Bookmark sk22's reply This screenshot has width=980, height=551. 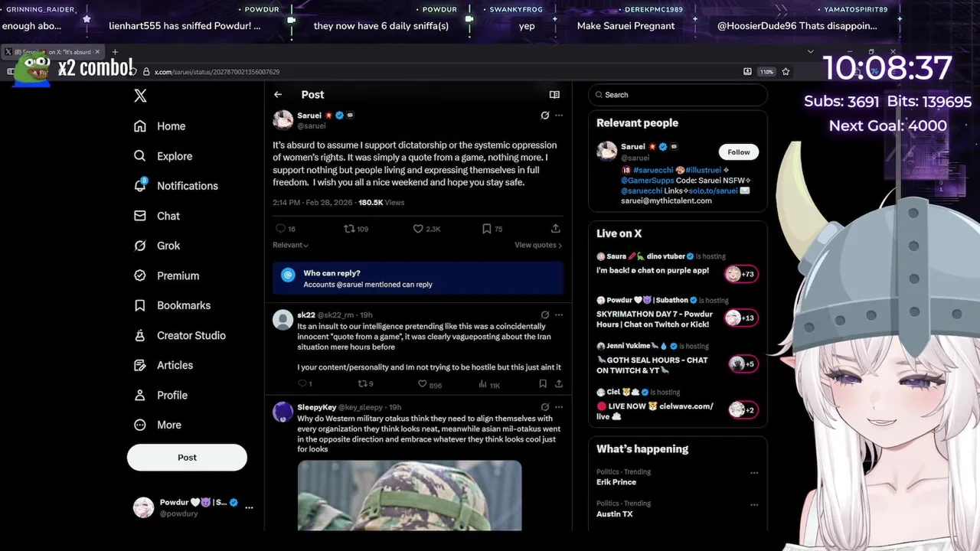click(543, 384)
